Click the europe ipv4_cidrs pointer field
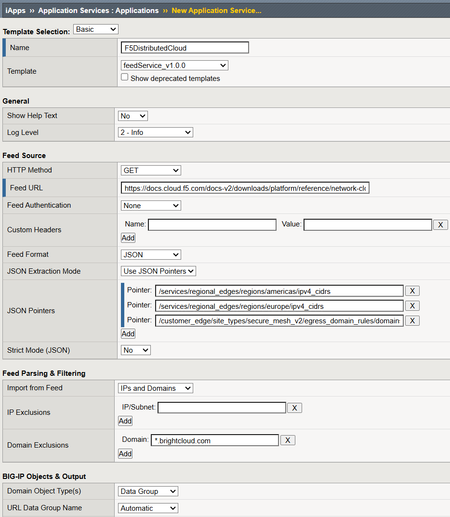Viewport: 450px width, 517px height. (279, 306)
